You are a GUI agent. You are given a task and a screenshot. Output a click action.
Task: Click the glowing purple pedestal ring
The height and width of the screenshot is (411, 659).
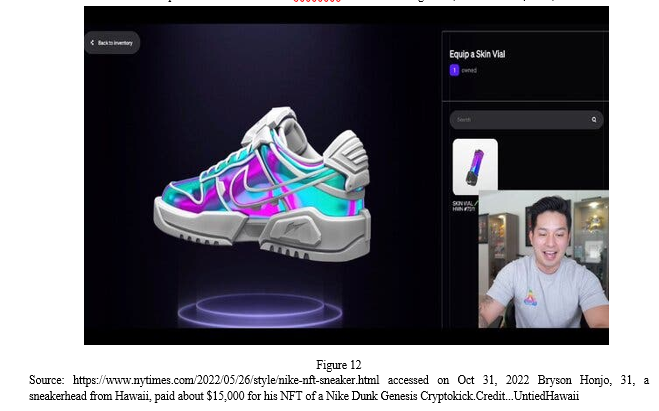(260, 311)
